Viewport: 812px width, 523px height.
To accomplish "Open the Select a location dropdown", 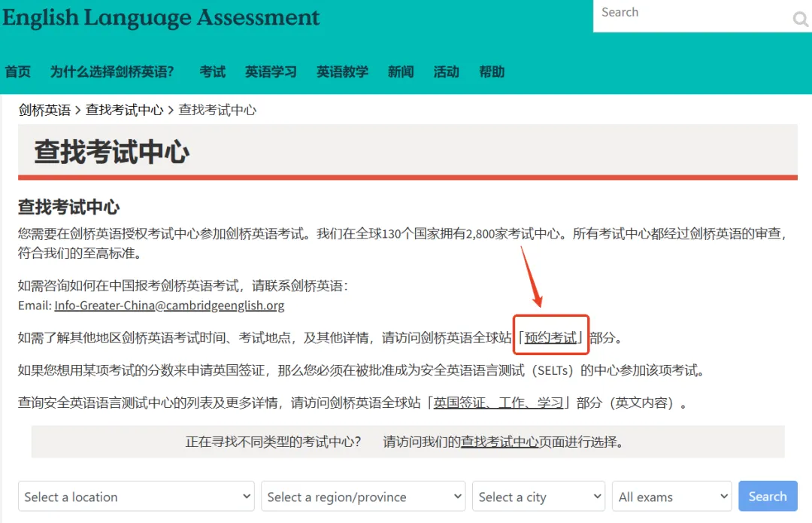I will click(x=136, y=496).
